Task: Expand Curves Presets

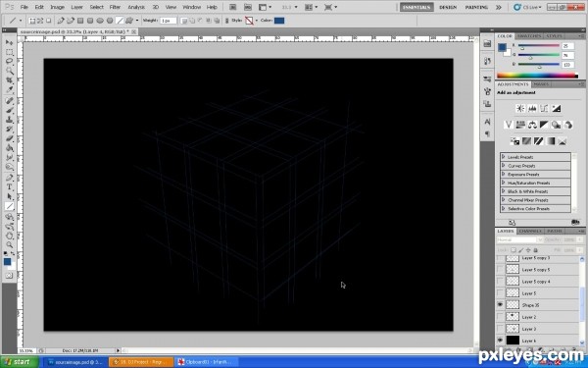Action: coord(504,166)
